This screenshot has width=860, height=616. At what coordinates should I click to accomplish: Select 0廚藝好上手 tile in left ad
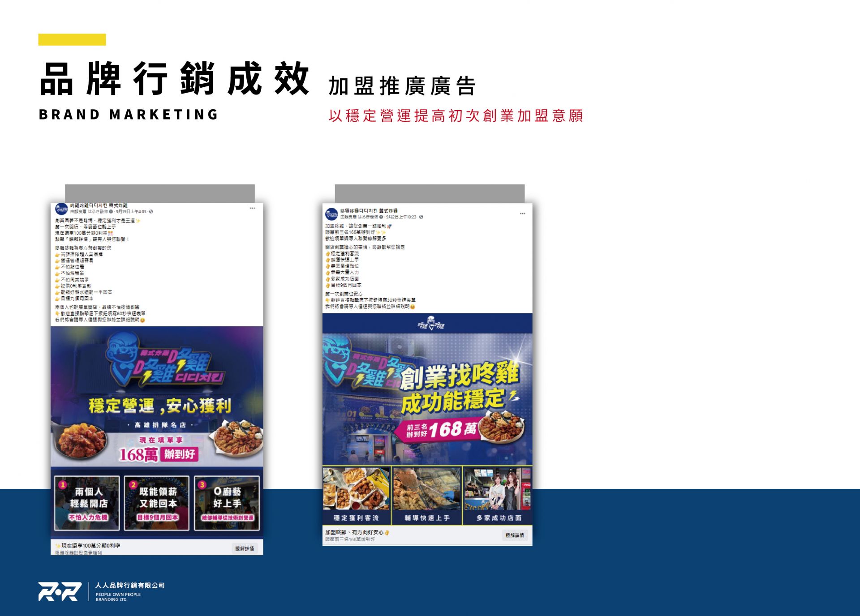pos(227,503)
